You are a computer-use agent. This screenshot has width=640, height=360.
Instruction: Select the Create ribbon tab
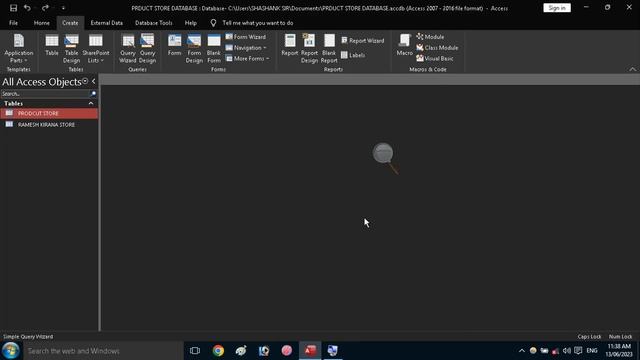point(70,23)
